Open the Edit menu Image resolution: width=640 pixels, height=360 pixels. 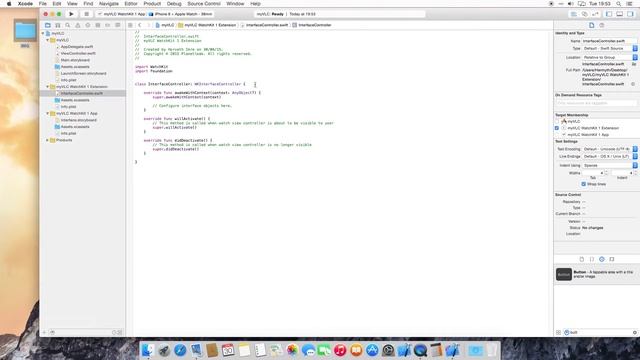[x=57, y=4]
